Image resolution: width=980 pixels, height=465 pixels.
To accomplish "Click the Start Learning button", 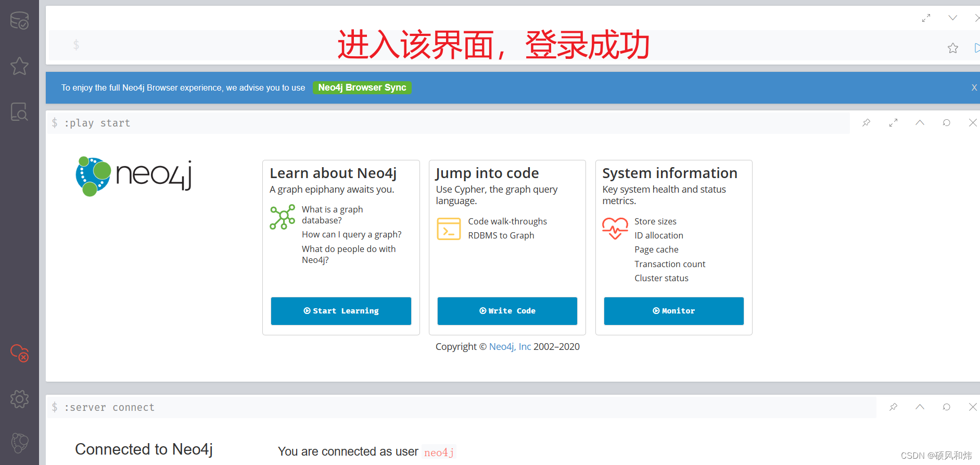I will tap(341, 311).
